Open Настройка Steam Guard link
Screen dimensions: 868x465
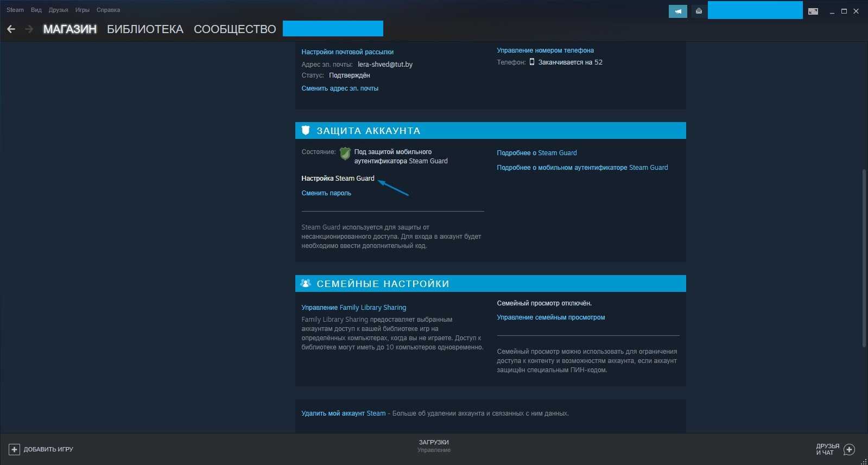point(338,179)
